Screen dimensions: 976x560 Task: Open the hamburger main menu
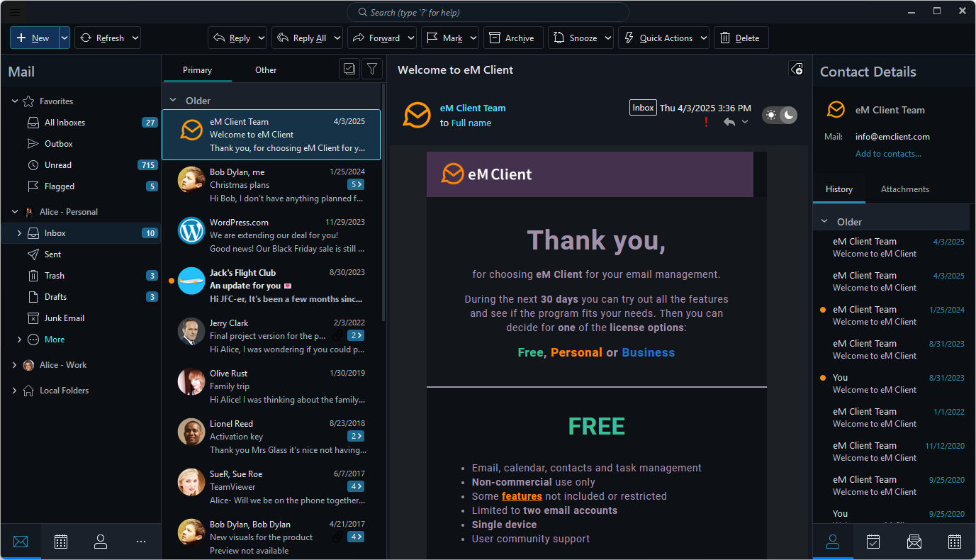click(x=15, y=11)
